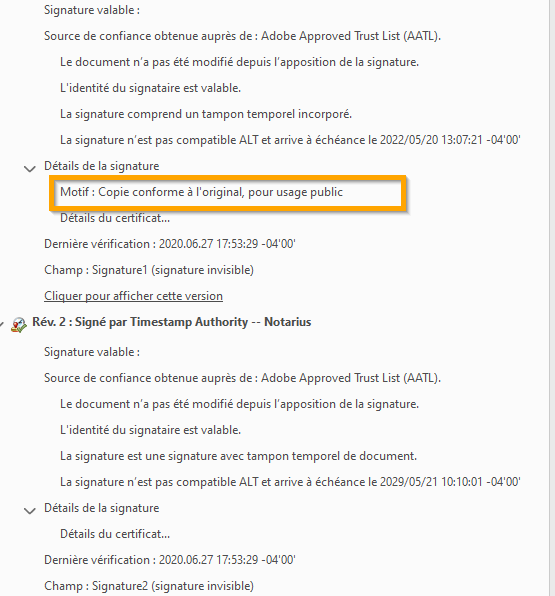This screenshot has height=596, width=555.
Task: Select Signature valable under Rév. 2
Action: pos(92,352)
